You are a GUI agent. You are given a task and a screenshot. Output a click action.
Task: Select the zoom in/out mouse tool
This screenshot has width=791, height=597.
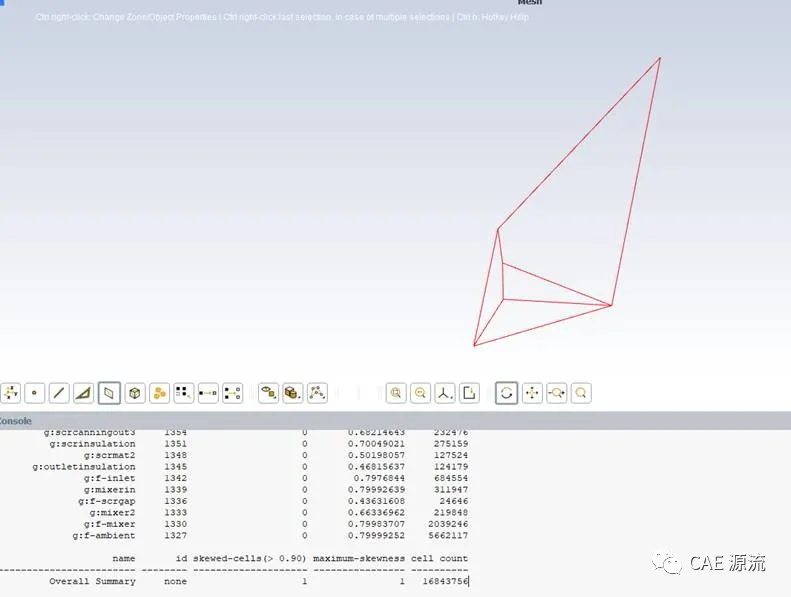click(556, 393)
